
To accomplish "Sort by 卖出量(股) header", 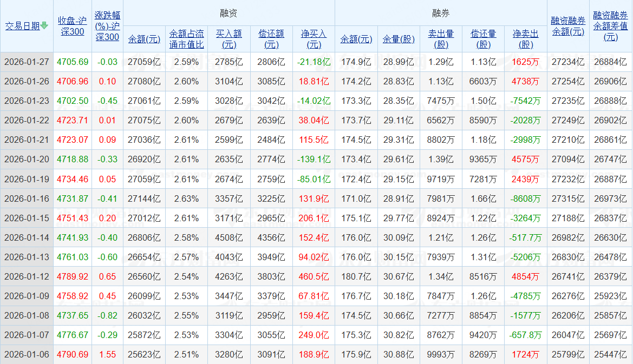I will tap(441, 39).
